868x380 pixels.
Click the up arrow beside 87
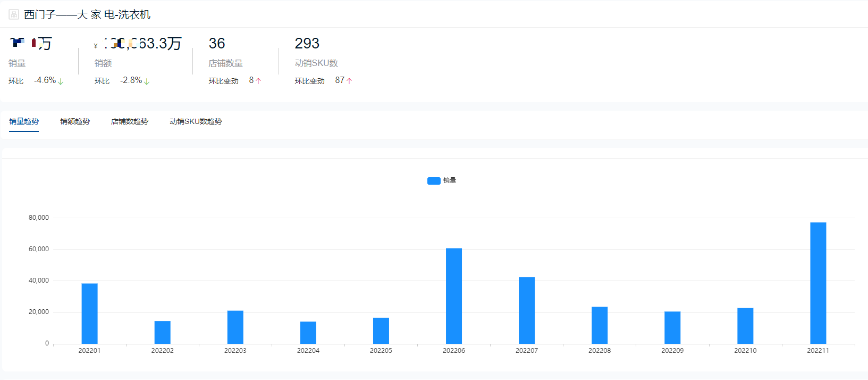point(349,81)
